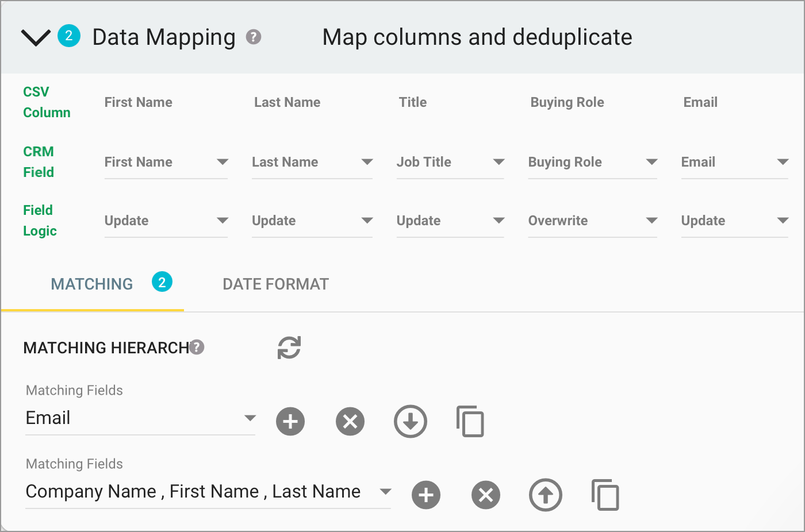Screen dimensions: 805x532
Task: Copy the Company Name matching row
Action: [605, 495]
